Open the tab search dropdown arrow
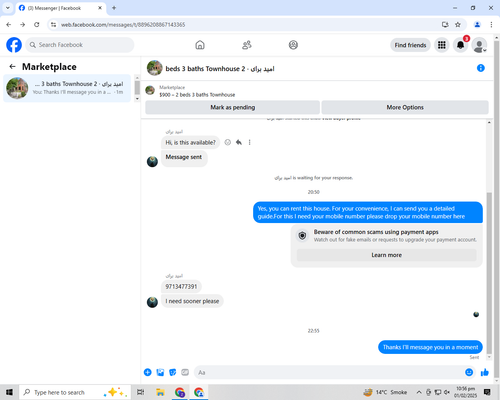The width and height of the screenshot is (500, 400). (x=8, y=8)
